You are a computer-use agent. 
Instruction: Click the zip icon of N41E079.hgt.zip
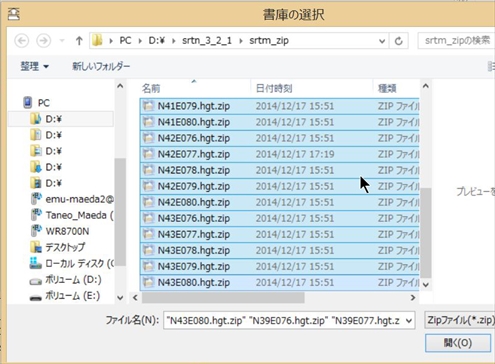[x=148, y=106]
